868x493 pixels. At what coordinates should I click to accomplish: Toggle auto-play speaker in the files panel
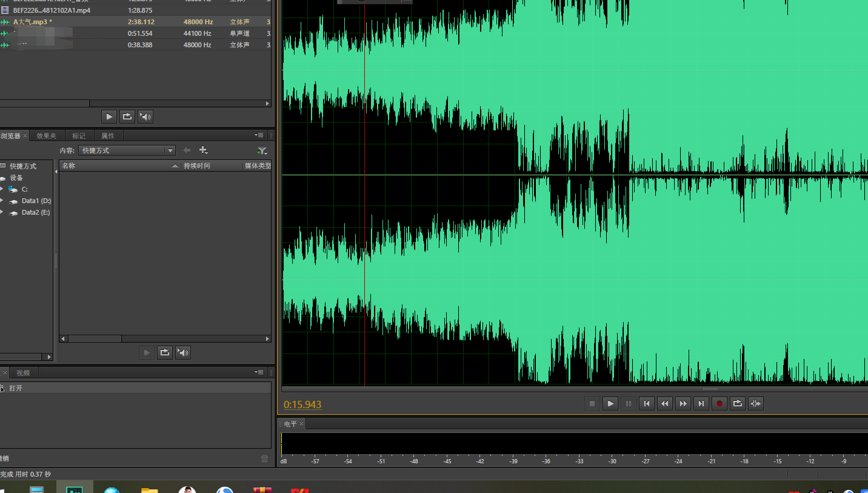coord(145,116)
